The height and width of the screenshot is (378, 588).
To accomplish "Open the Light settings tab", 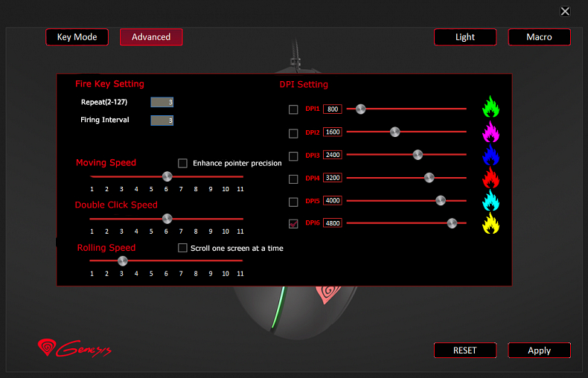I will coord(465,37).
